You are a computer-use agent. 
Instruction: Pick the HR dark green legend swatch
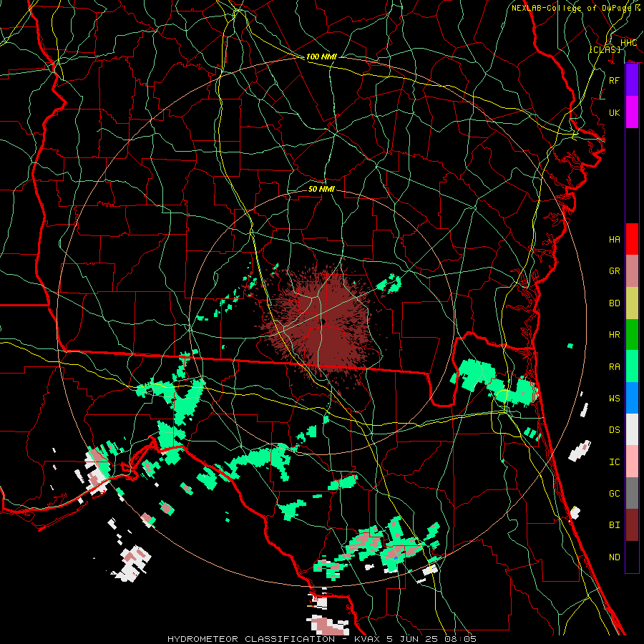pyautogui.click(x=632, y=335)
